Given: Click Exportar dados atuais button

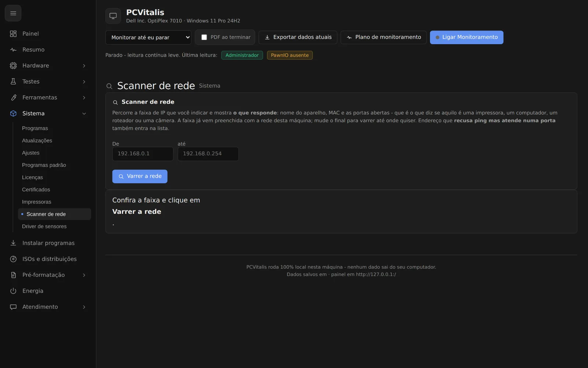Looking at the screenshot, I should [x=298, y=37].
